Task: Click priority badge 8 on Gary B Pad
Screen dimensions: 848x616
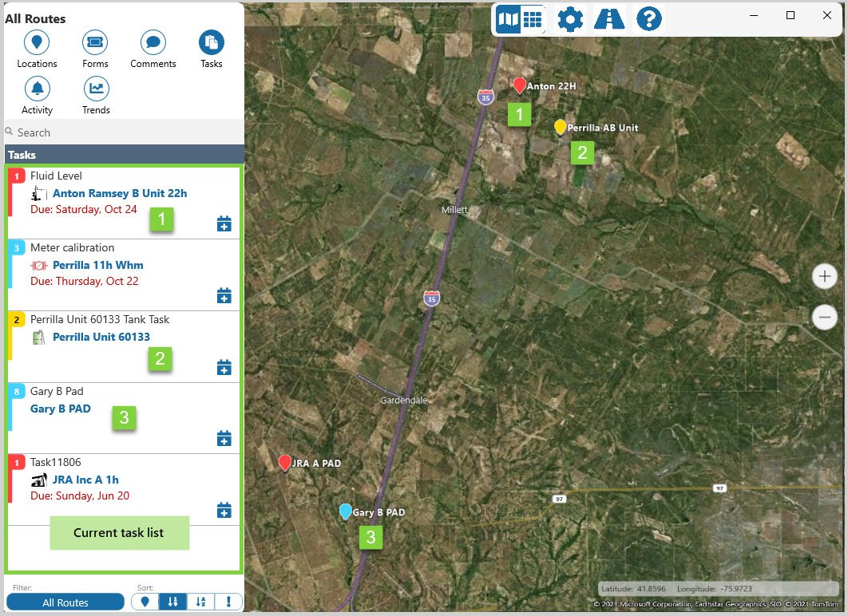Action: (17, 391)
